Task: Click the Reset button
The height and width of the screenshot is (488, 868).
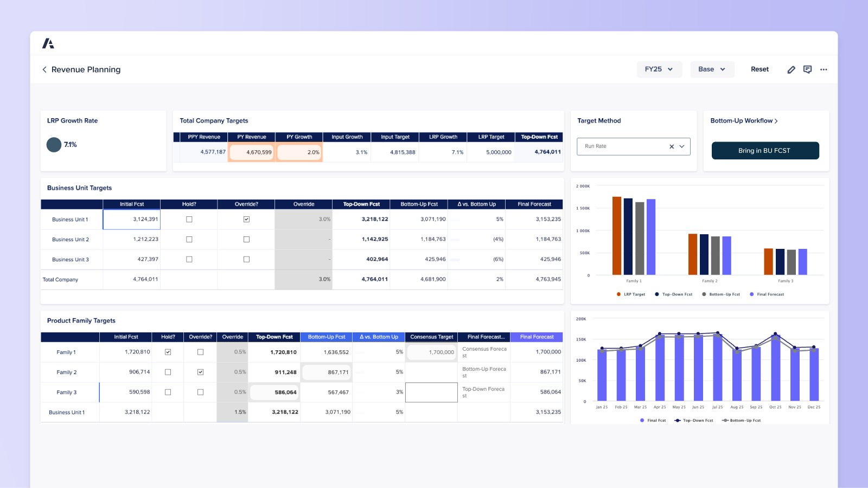Action: click(759, 69)
